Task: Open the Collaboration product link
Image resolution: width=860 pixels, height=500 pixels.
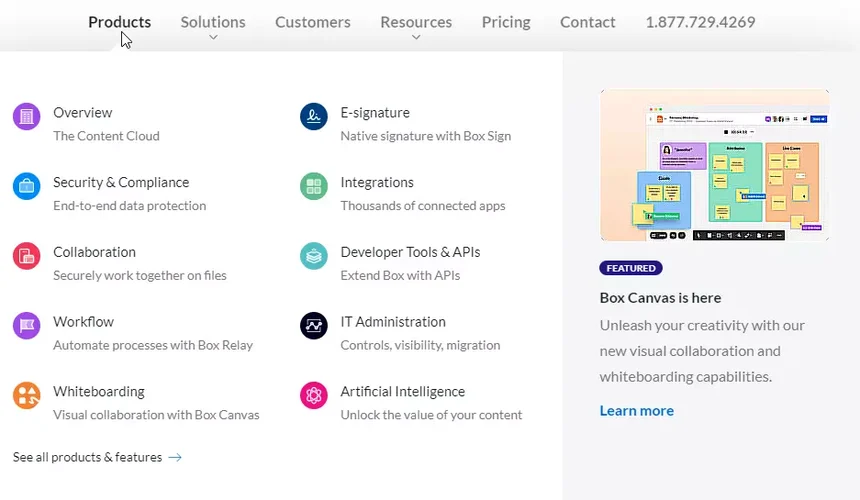Action: click(94, 252)
